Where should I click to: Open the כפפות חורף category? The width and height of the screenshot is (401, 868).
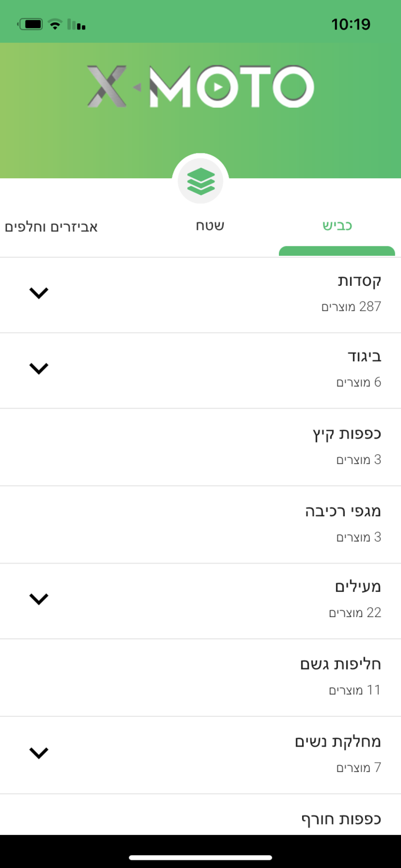point(341,819)
